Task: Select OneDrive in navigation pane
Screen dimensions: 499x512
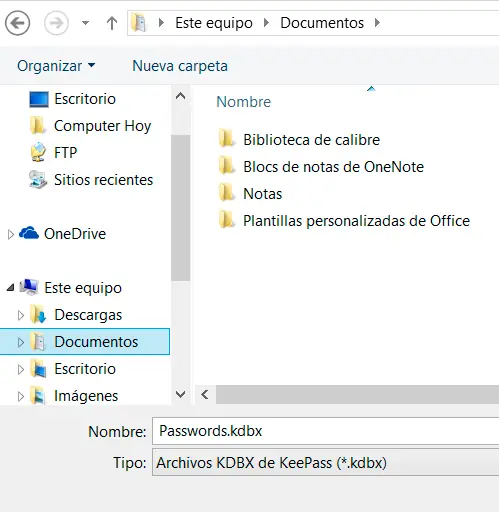Action: (75, 234)
